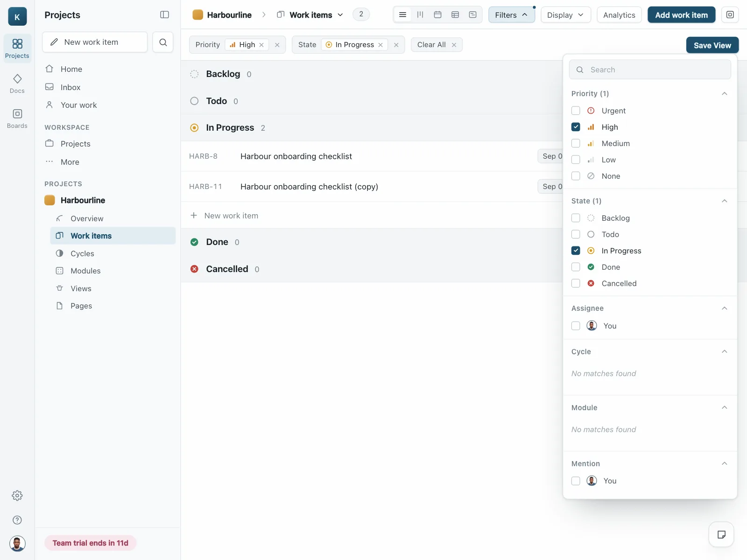
Task: Click the In Progress group status icon
Action: point(195,128)
